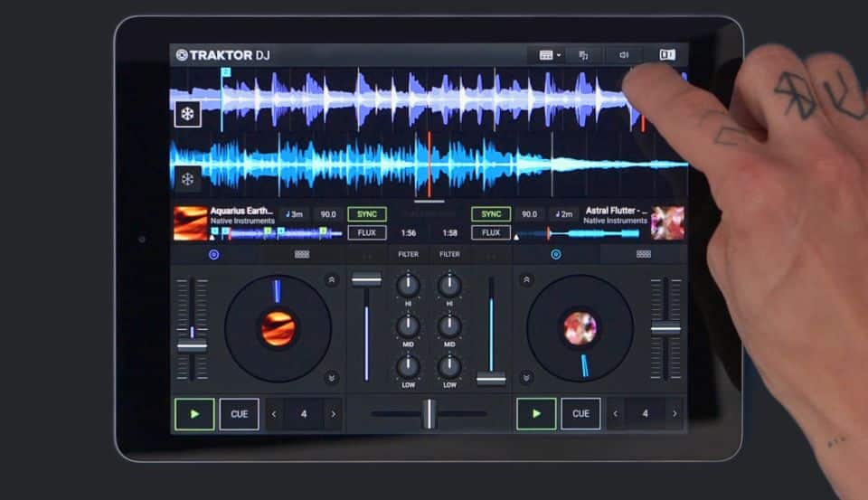Tap the 2m key display on right deck

563,214
